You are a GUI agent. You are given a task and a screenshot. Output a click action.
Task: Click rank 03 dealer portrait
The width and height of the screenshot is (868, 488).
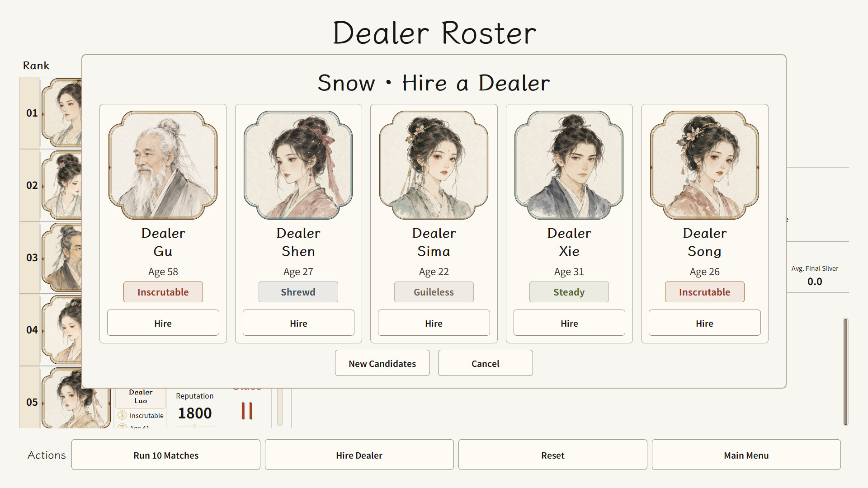click(x=62, y=257)
